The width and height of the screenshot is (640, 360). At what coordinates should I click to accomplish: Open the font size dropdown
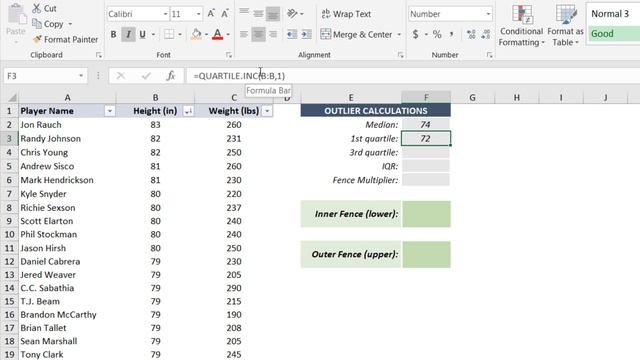pos(199,14)
